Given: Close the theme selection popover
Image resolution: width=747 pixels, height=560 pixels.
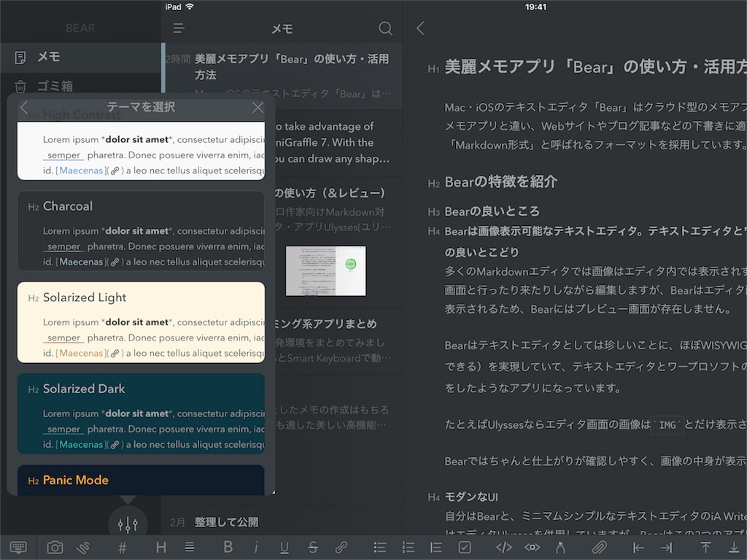Looking at the screenshot, I should tap(258, 107).
